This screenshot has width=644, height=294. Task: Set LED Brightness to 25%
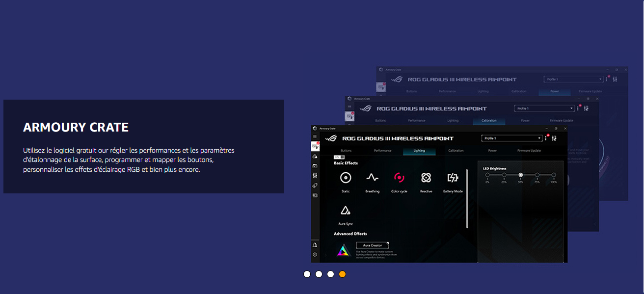pyautogui.click(x=504, y=175)
